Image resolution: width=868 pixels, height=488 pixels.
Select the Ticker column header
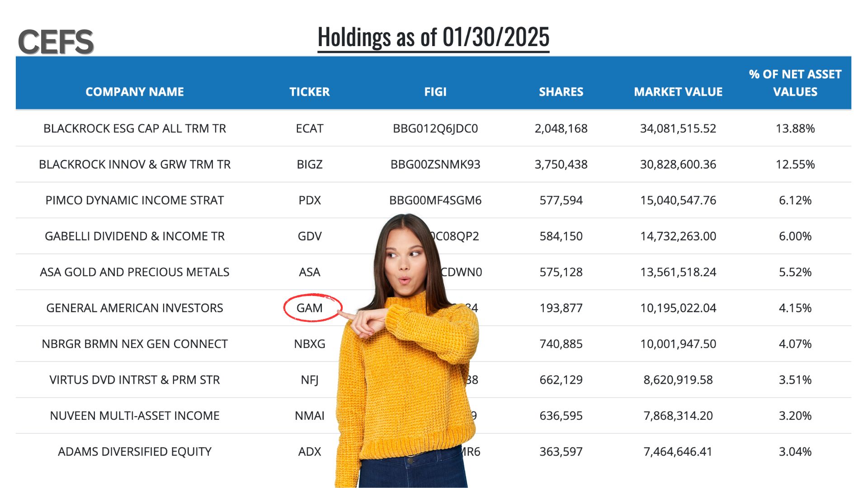point(310,92)
